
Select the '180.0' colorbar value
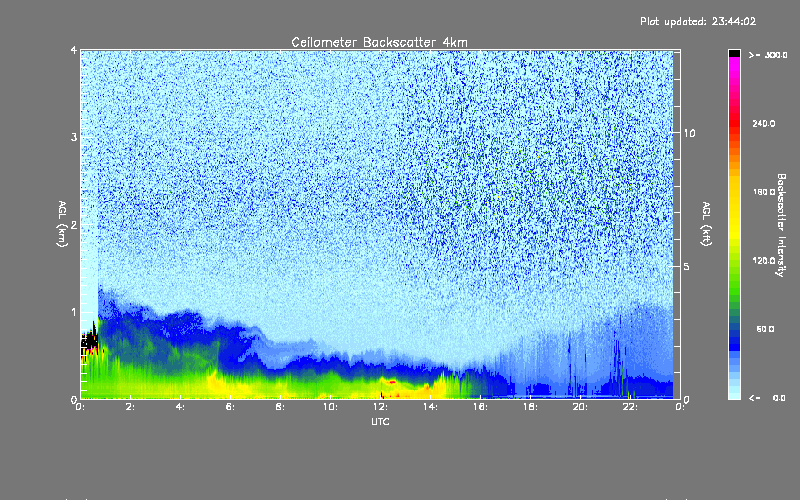pyautogui.click(x=764, y=192)
